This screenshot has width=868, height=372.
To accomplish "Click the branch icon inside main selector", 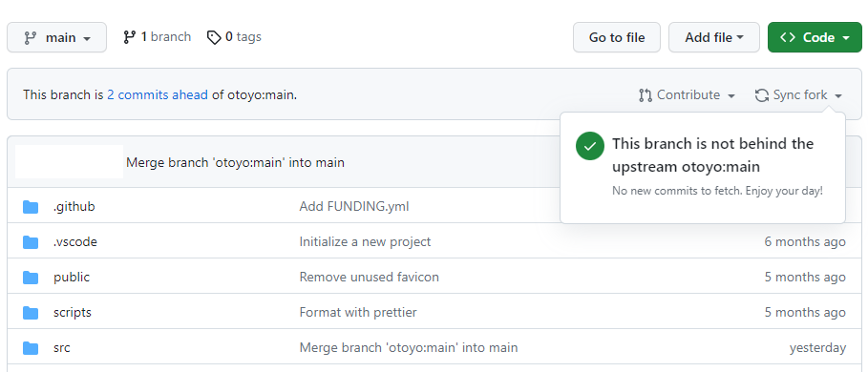I will [x=30, y=38].
